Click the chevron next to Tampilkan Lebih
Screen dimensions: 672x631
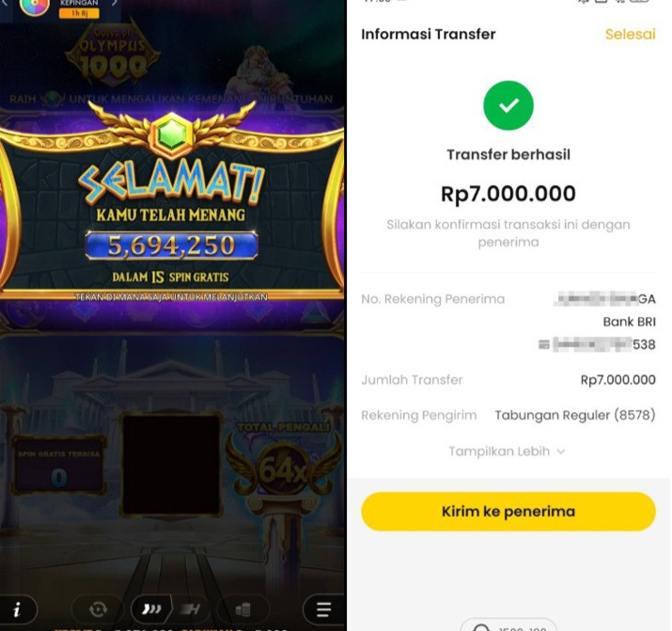[x=561, y=451]
